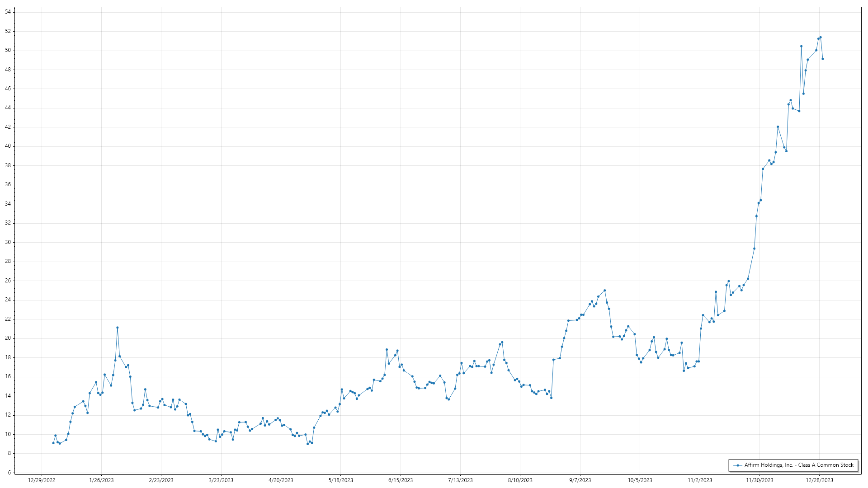Click the 1/26/2023 x-axis date label
Viewport: 868px width, 488px height.
coord(101,480)
